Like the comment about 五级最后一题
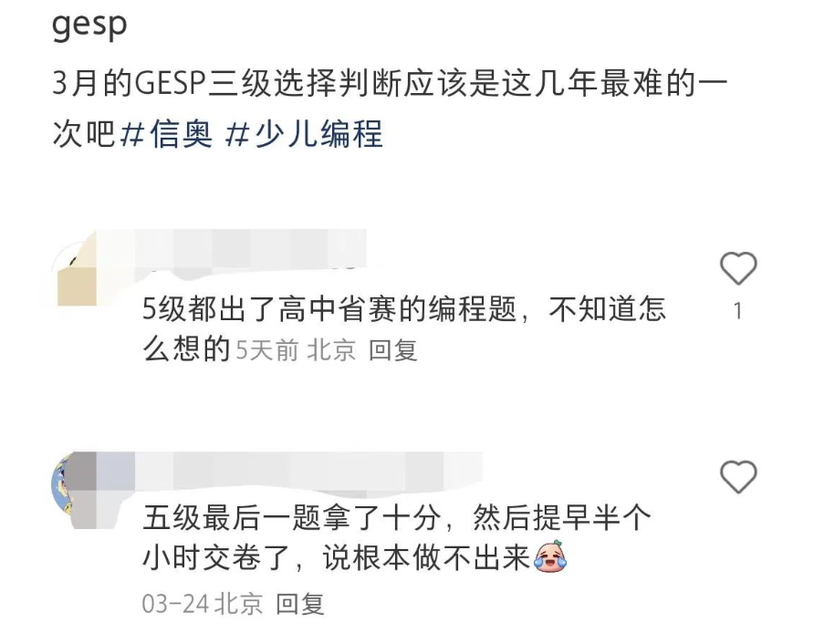814x644 pixels. [737, 476]
